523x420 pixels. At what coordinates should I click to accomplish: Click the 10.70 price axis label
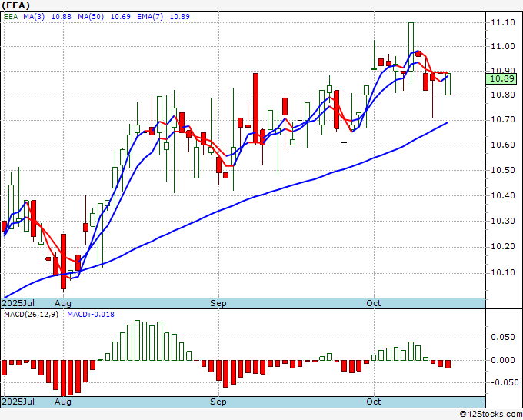(503, 120)
